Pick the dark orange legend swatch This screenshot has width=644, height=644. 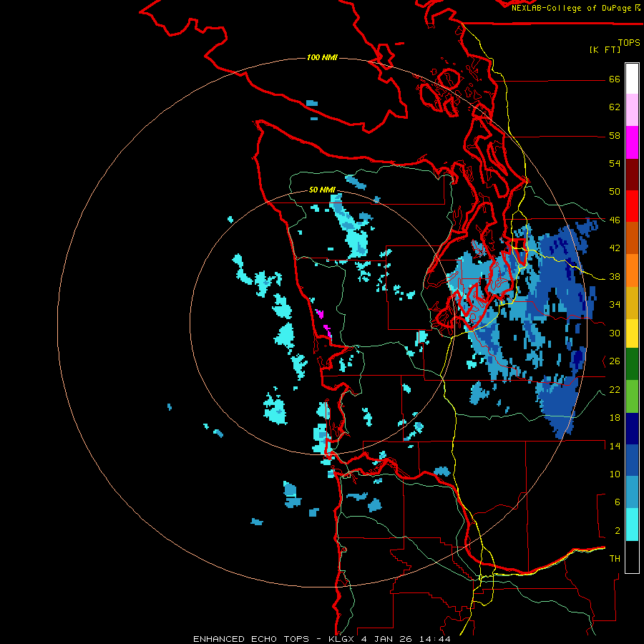click(632, 238)
